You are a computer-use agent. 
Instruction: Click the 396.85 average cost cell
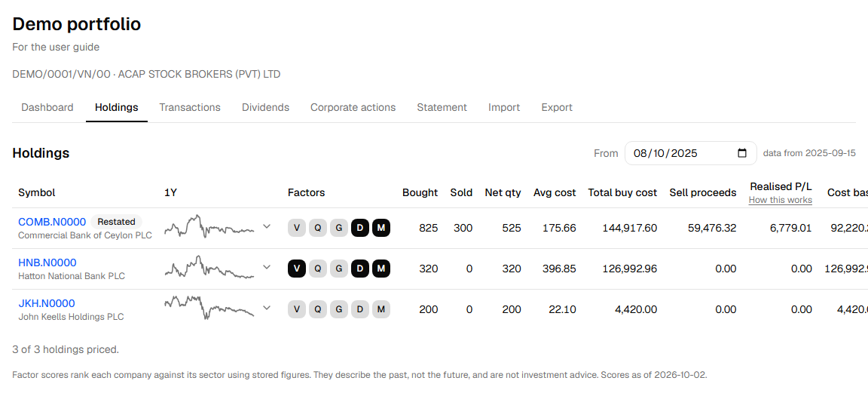[x=559, y=269]
